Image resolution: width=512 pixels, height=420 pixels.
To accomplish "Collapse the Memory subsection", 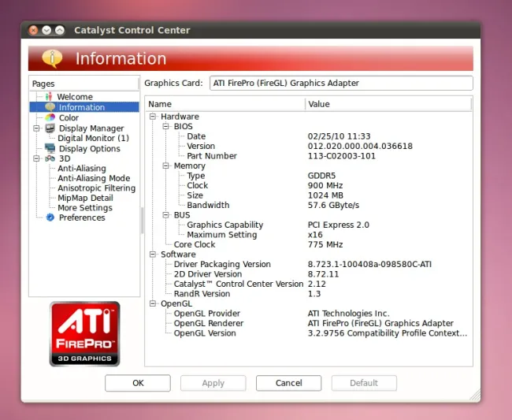I will coord(166,166).
